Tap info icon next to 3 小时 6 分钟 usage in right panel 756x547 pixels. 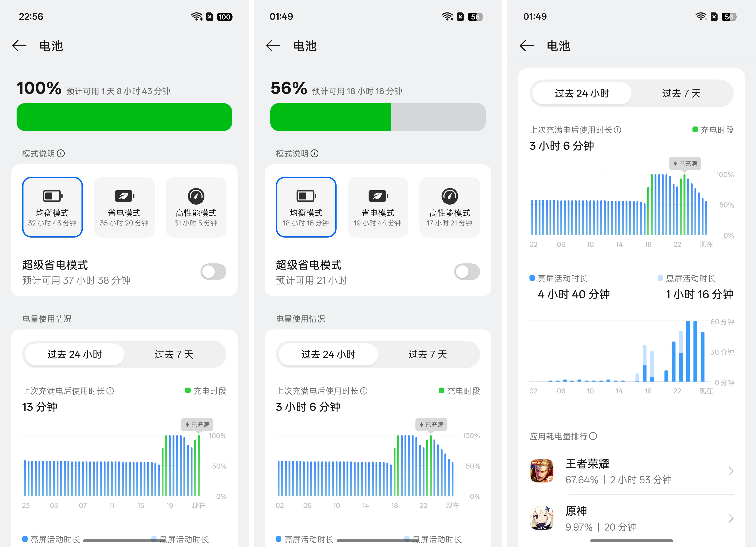tap(617, 130)
